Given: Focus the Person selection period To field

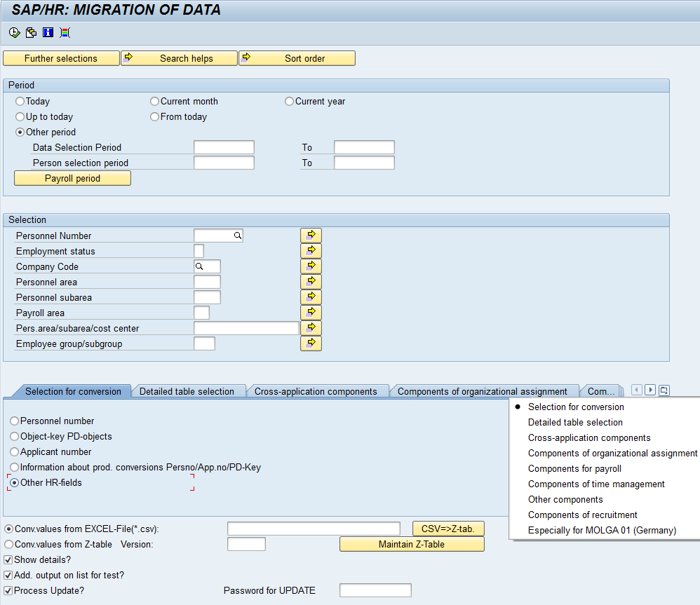Looking at the screenshot, I should click(364, 163).
